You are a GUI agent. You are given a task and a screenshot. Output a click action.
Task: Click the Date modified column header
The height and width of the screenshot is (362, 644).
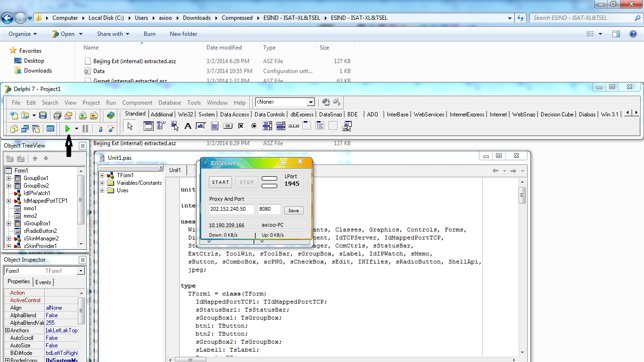(x=231, y=48)
